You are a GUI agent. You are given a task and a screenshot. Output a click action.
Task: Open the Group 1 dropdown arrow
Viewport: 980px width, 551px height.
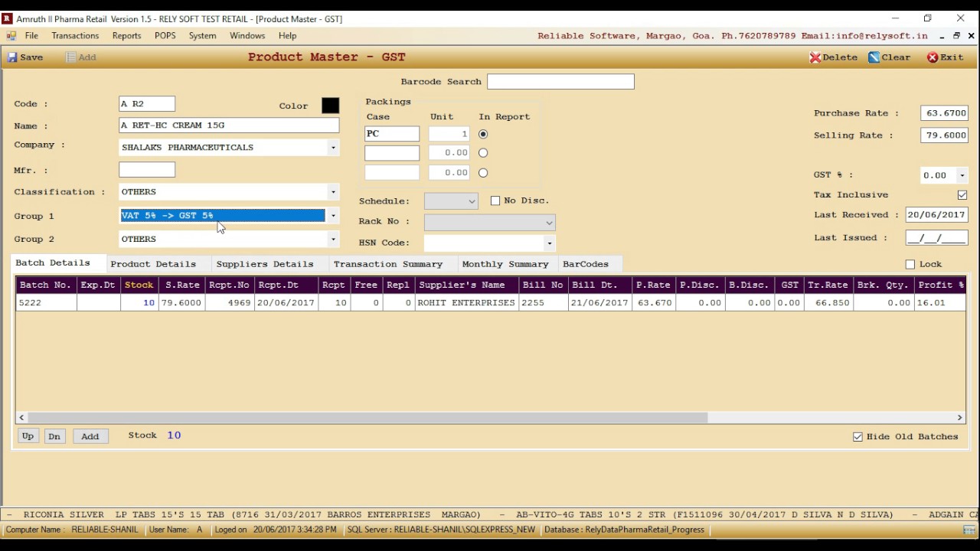pyautogui.click(x=333, y=216)
